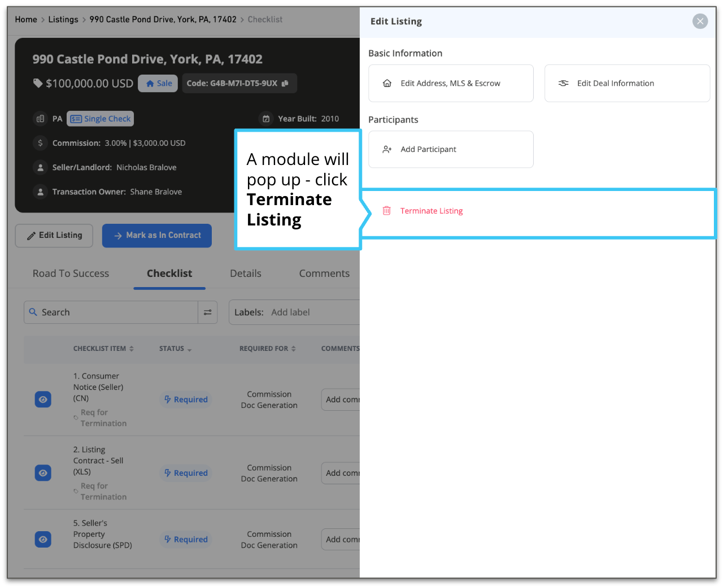Toggle the eye icon for Consumer Notice (Seller)

pos(43,399)
